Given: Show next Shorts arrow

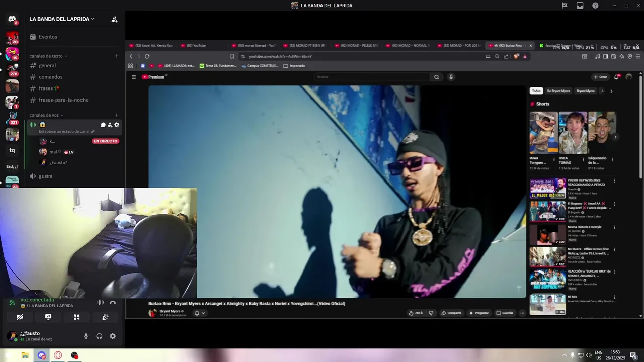Looking at the screenshot, I should [x=615, y=137].
